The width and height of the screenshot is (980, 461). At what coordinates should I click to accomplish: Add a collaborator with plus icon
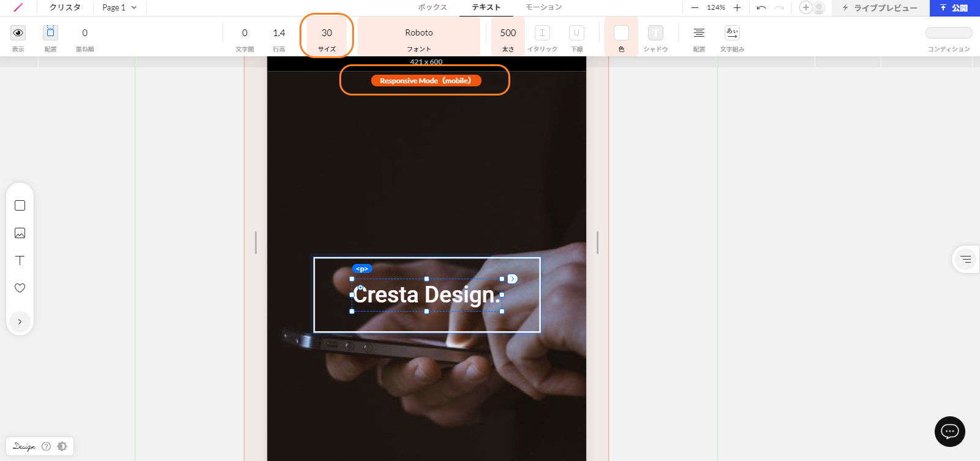(806, 7)
